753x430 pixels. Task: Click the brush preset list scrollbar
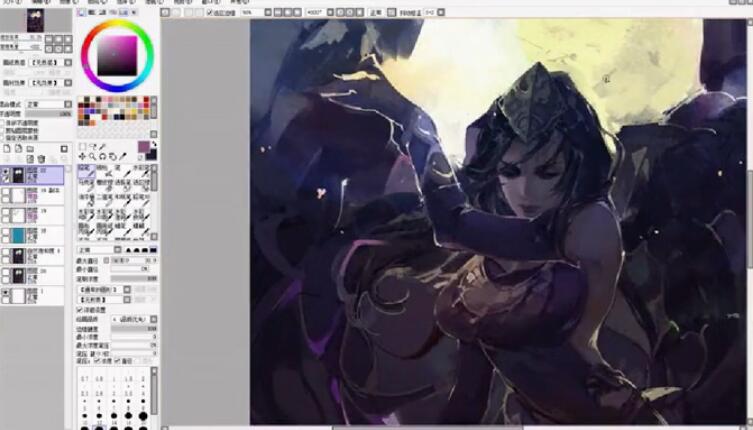(x=154, y=179)
